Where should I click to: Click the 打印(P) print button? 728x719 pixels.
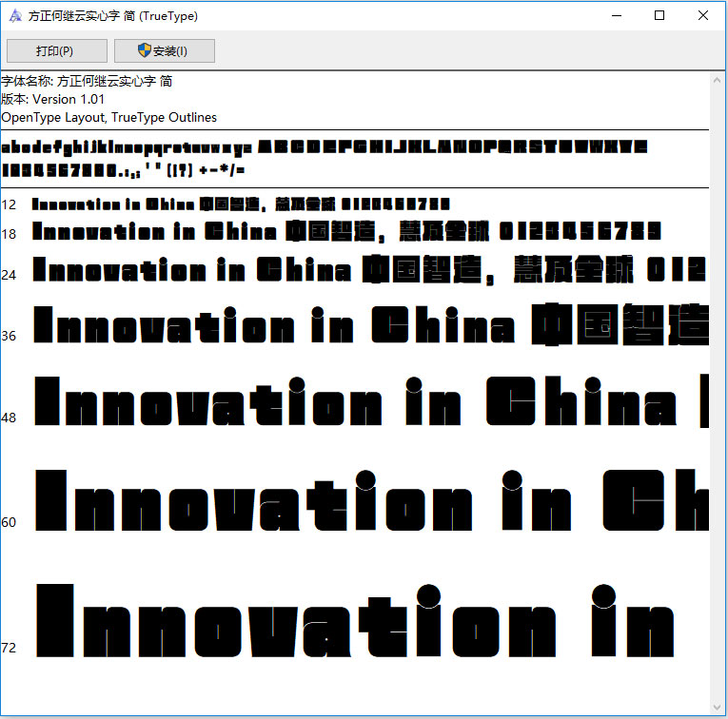(57, 50)
